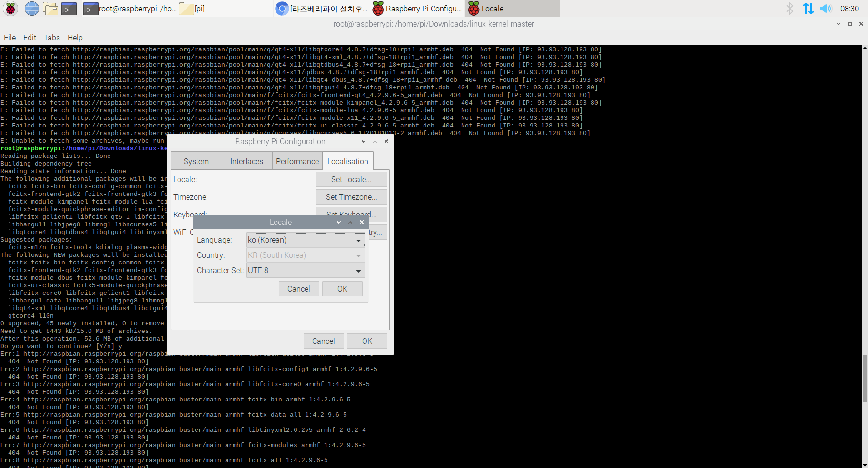Open the Bluetooth tray icon
The image size is (868, 468).
click(790, 9)
